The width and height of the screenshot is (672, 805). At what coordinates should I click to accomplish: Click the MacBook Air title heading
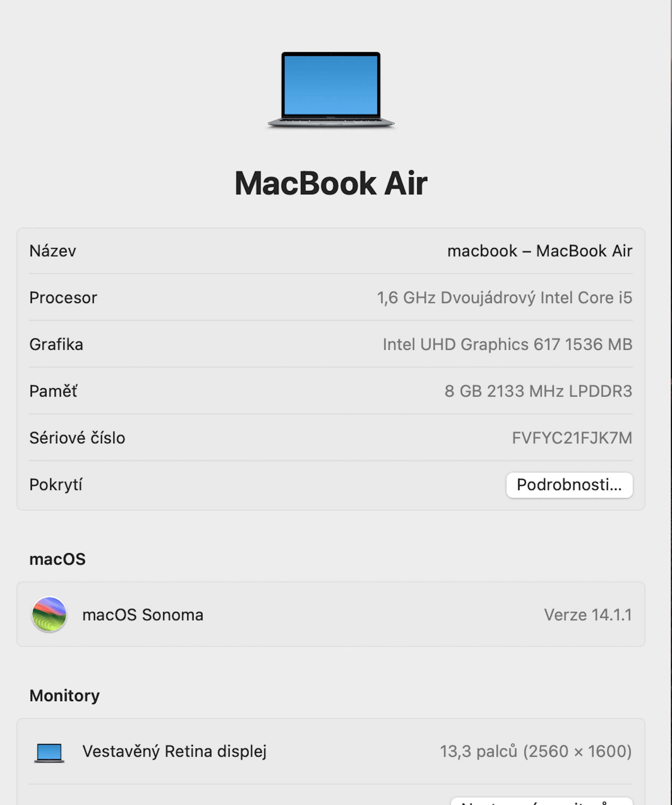tap(331, 183)
